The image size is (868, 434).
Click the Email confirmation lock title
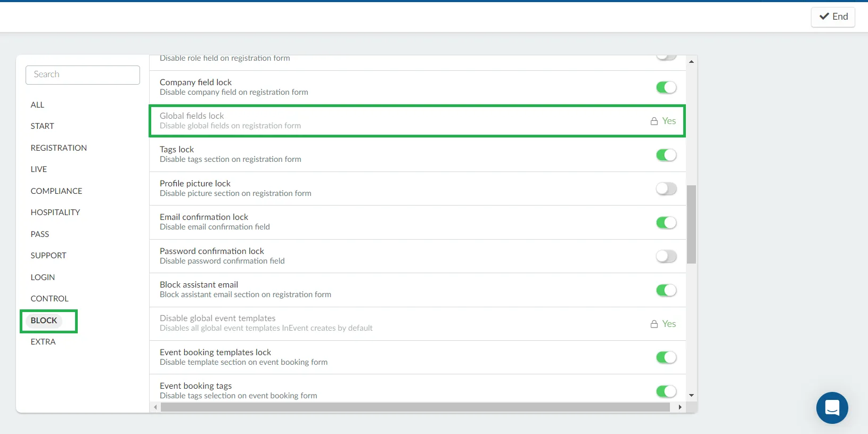click(x=204, y=217)
